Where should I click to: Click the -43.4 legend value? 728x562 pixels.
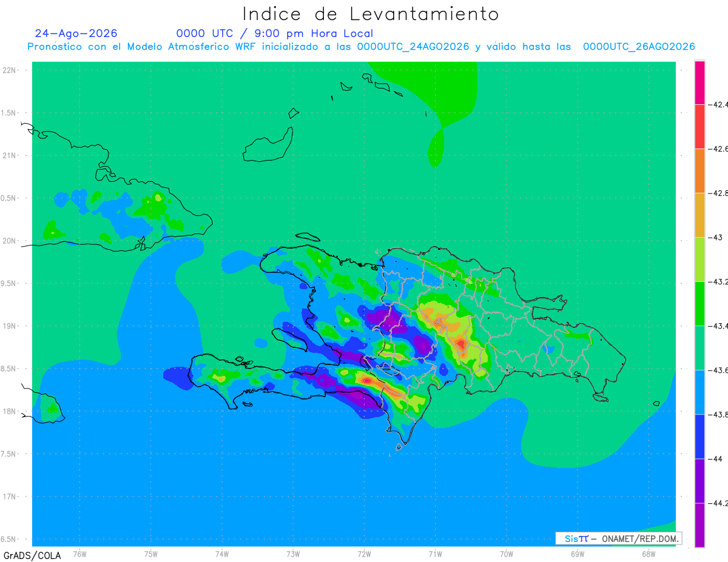(718, 326)
